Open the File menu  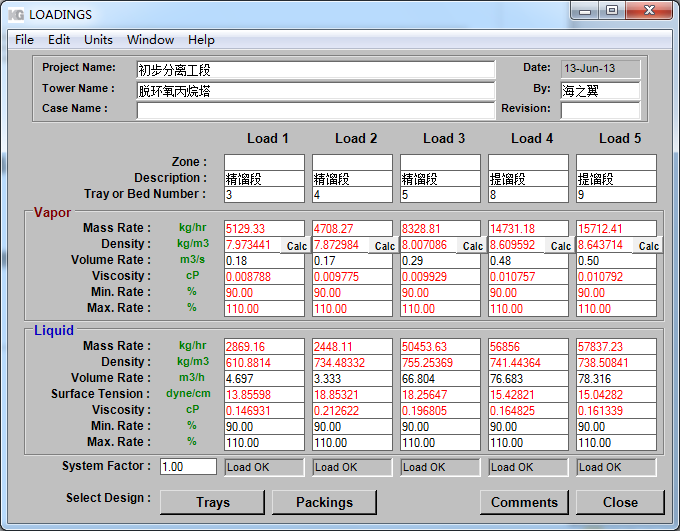tap(24, 40)
